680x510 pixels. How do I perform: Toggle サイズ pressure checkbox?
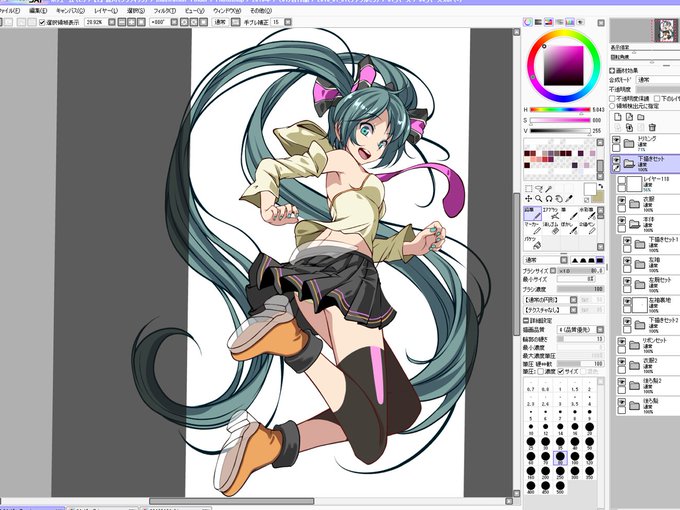tap(561, 371)
